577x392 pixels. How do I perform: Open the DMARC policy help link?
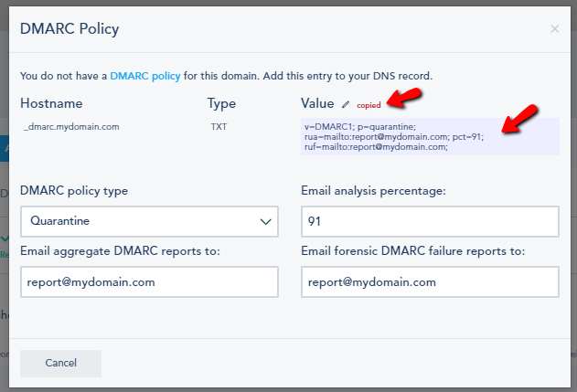click(145, 76)
